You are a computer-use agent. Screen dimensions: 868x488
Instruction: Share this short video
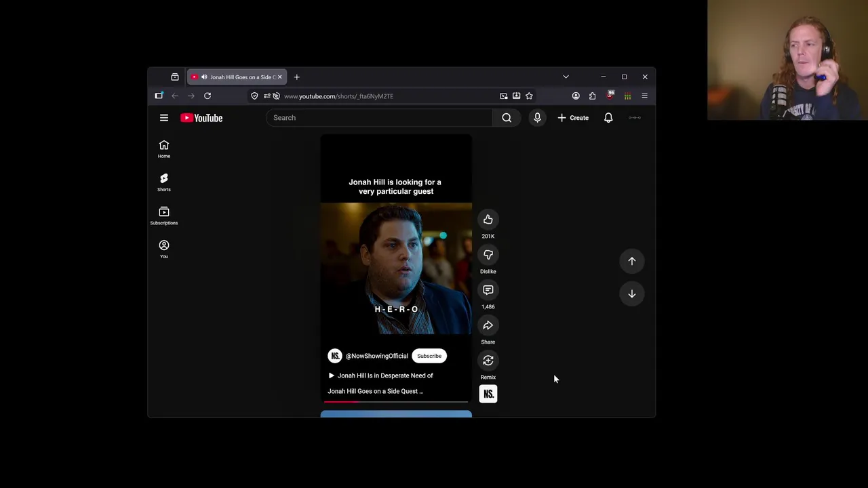coord(488,325)
